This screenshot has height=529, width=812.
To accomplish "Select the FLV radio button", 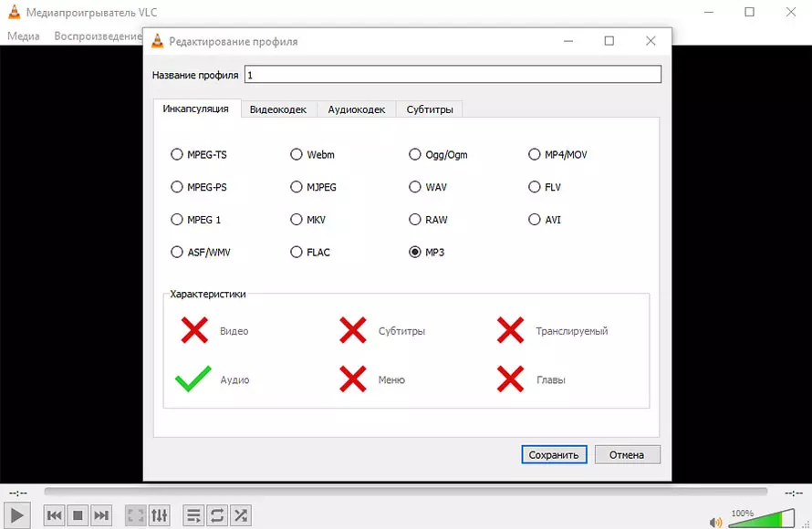I will coord(534,187).
